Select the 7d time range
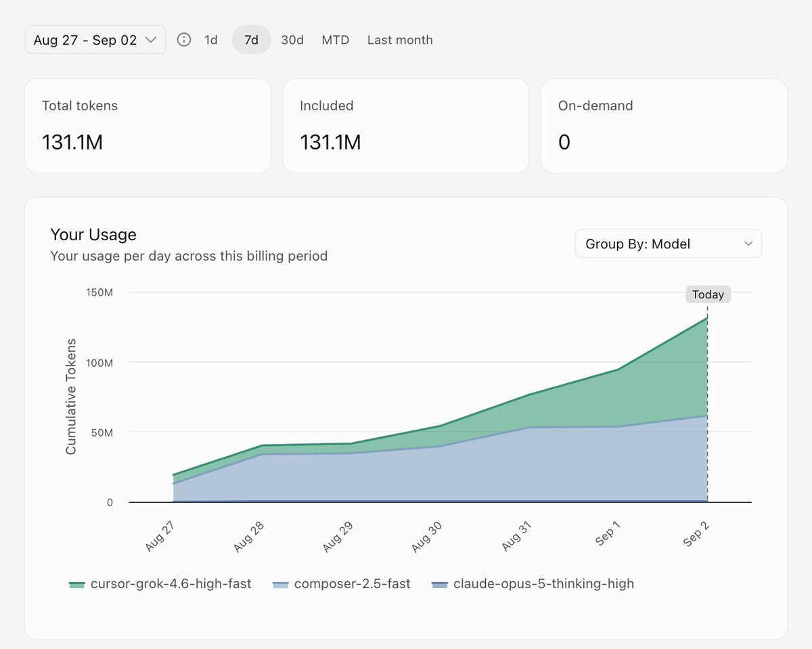812x649 pixels. 252,40
